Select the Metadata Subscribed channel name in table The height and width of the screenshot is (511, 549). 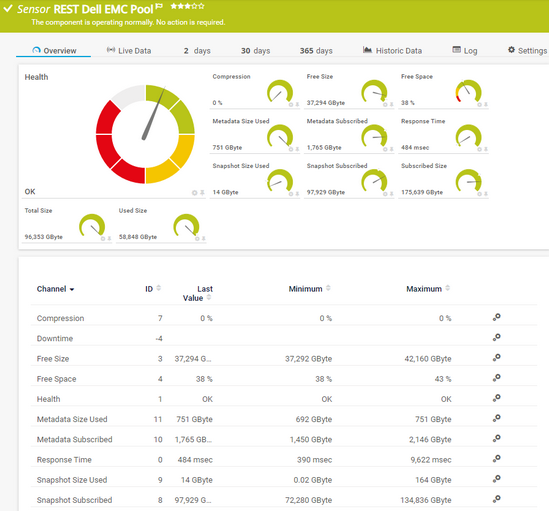74,439
